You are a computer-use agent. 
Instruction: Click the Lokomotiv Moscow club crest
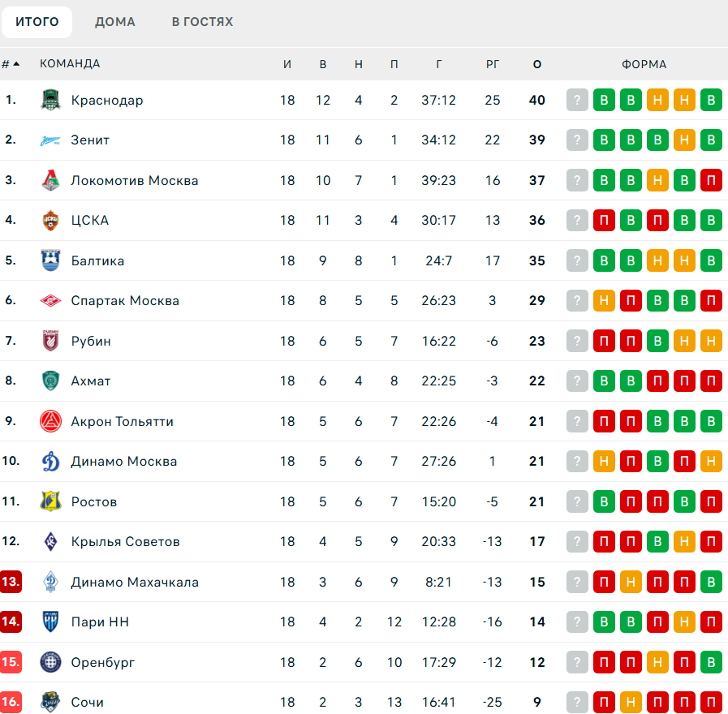[50, 180]
